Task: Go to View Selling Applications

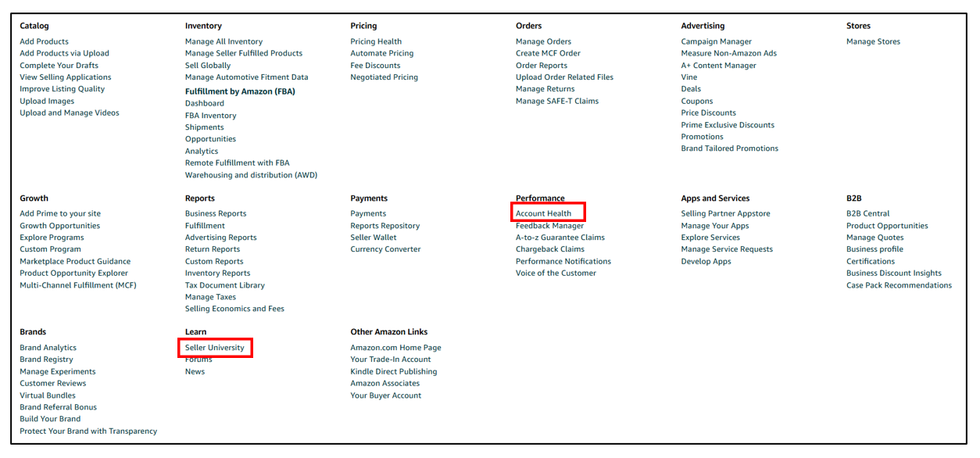Action: point(66,77)
